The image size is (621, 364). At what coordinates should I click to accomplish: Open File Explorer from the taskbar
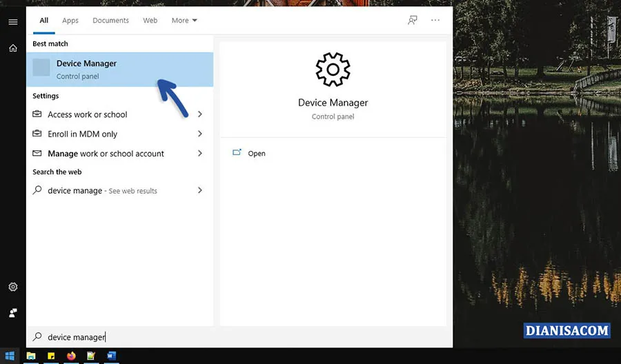coord(31,356)
